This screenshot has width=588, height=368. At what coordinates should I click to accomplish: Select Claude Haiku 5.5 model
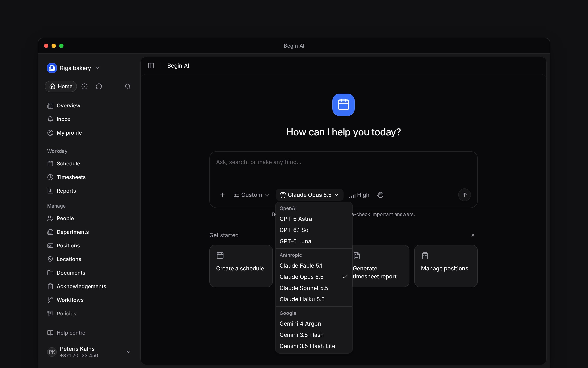(x=314, y=299)
